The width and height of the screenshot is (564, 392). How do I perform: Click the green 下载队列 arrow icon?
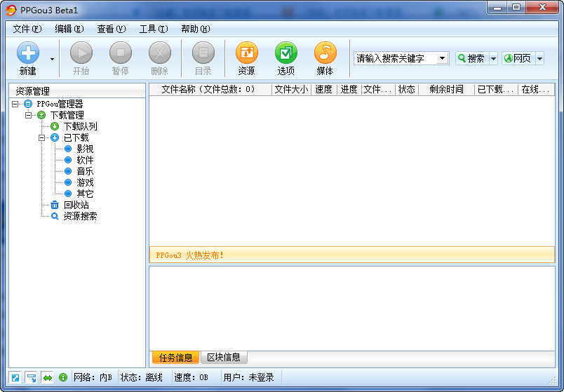click(x=55, y=127)
